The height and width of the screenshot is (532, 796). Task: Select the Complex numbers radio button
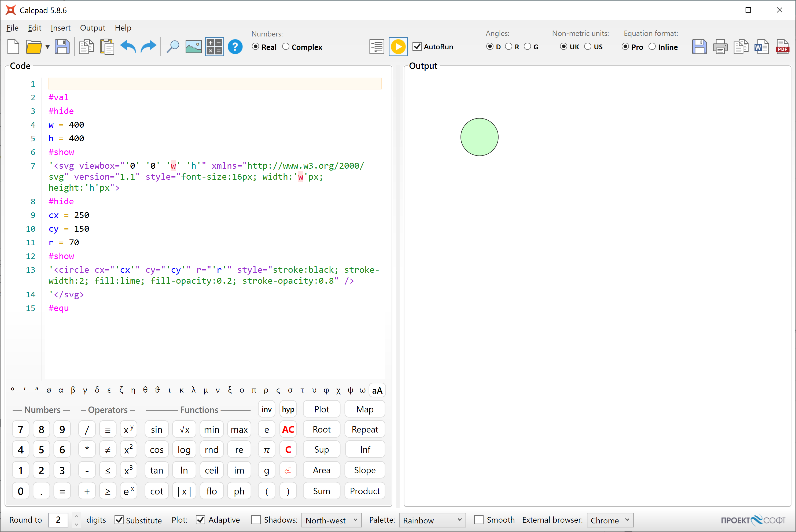[x=286, y=47]
